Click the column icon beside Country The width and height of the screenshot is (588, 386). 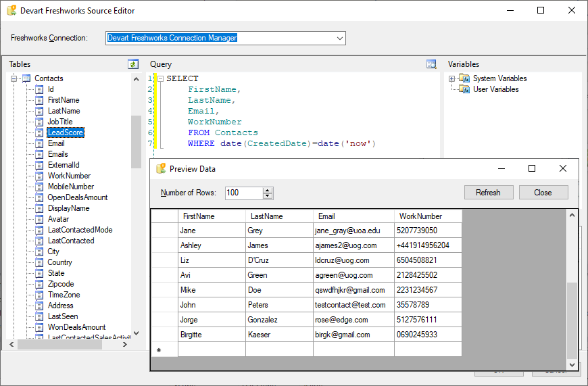click(39, 262)
